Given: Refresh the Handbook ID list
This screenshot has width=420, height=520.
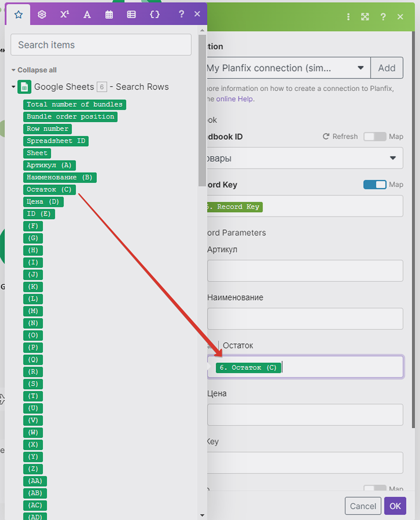Looking at the screenshot, I should pyautogui.click(x=340, y=137).
